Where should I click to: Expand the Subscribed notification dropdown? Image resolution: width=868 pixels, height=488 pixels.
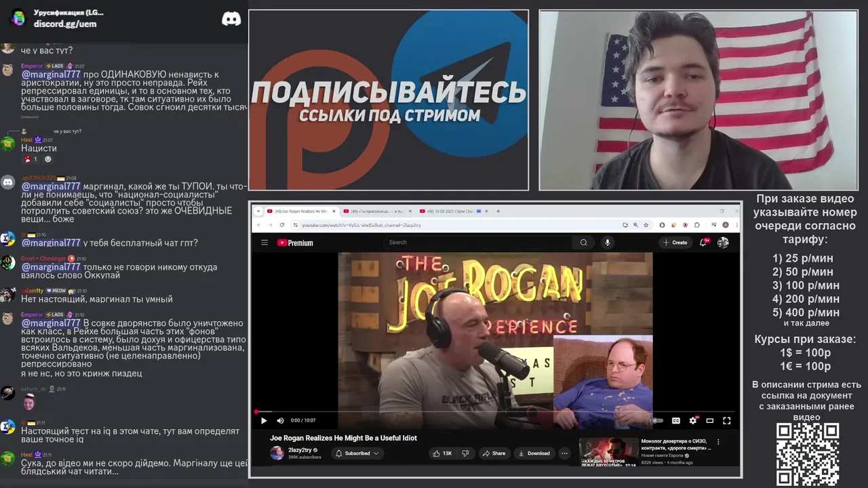tap(357, 453)
